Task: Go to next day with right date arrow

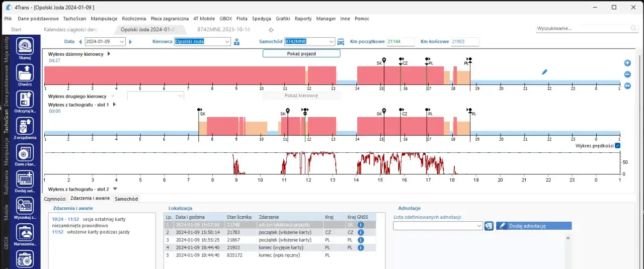Action: click(131, 42)
